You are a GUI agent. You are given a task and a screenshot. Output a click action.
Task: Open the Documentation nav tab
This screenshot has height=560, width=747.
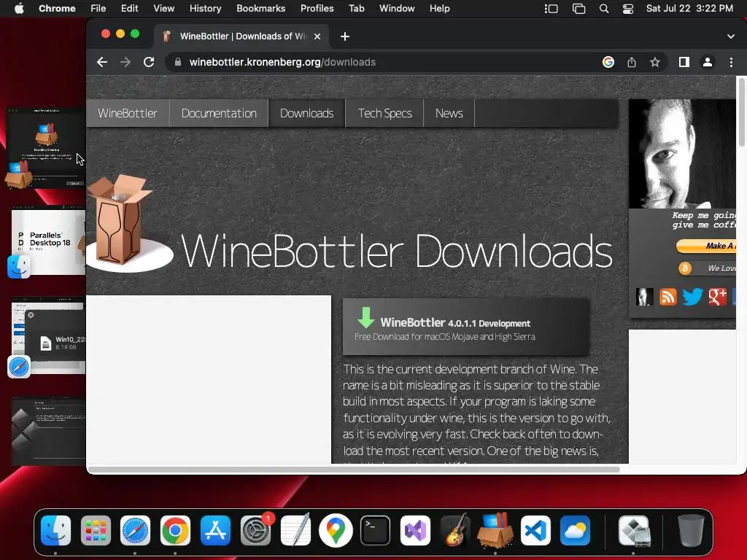pos(219,113)
